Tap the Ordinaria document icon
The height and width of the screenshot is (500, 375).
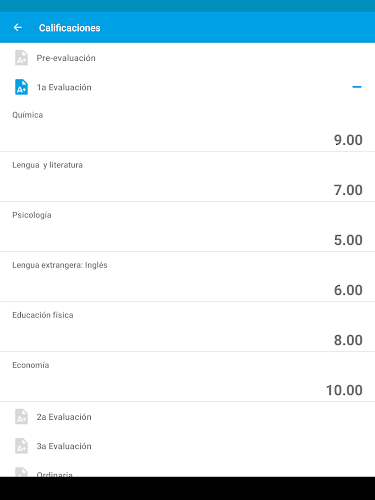coord(21,472)
